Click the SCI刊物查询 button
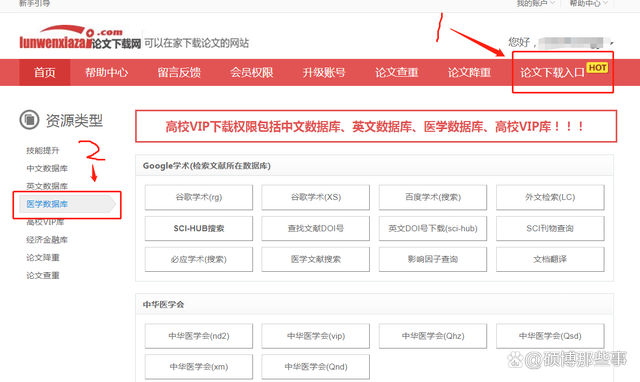The image size is (640, 382). pos(550,228)
